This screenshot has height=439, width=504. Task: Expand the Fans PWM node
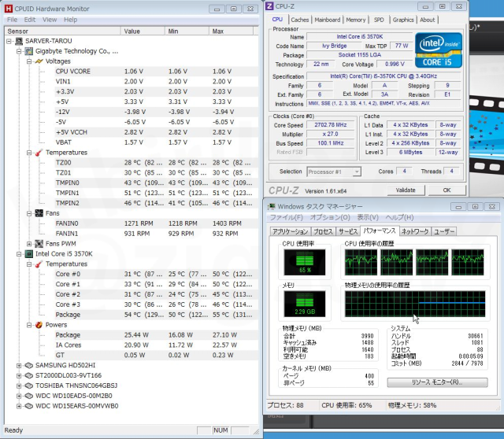(x=29, y=244)
